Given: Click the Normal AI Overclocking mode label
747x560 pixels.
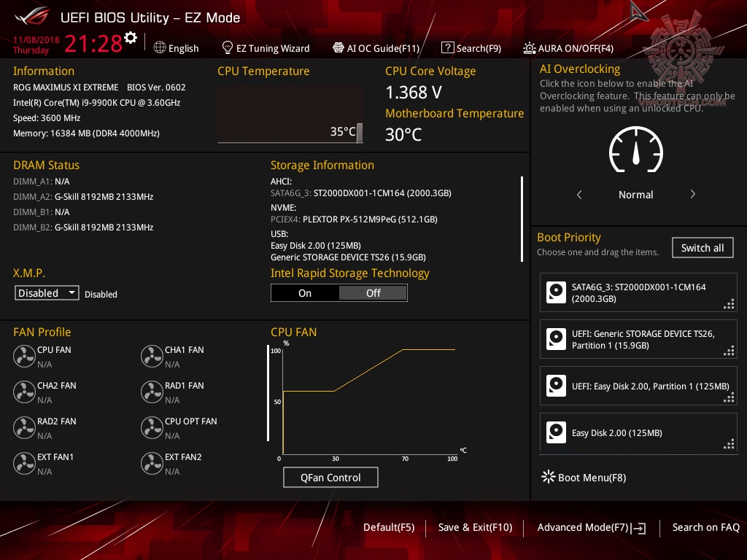Looking at the screenshot, I should point(635,194).
